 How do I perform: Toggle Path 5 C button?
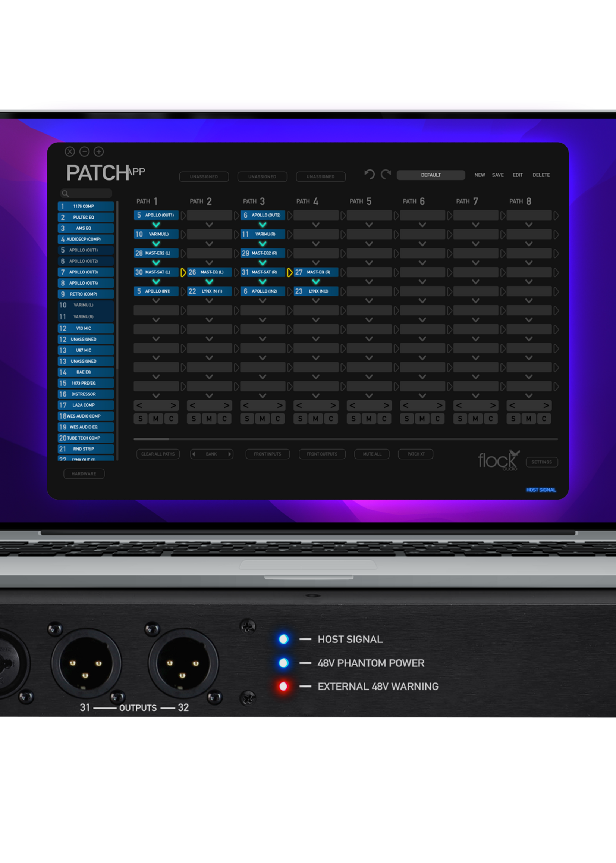(384, 419)
